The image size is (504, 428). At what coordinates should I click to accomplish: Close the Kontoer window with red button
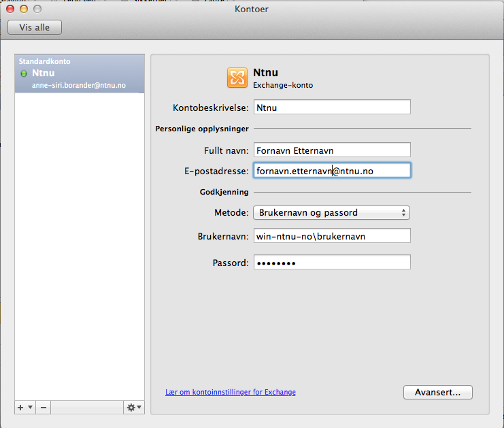pyautogui.click(x=10, y=9)
